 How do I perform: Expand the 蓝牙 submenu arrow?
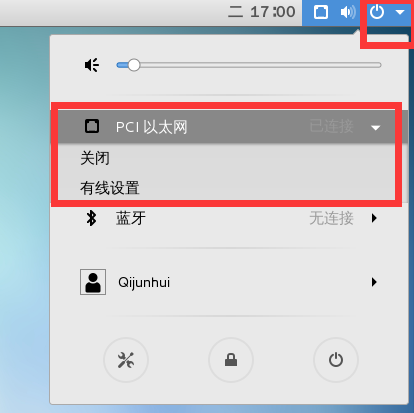(x=374, y=218)
